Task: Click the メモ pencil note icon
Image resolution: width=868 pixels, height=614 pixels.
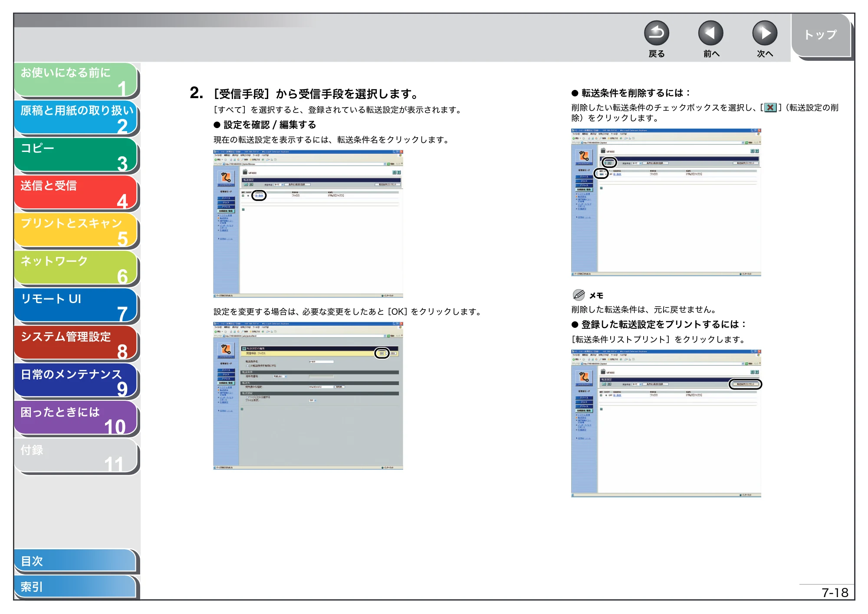Action: [x=579, y=295]
